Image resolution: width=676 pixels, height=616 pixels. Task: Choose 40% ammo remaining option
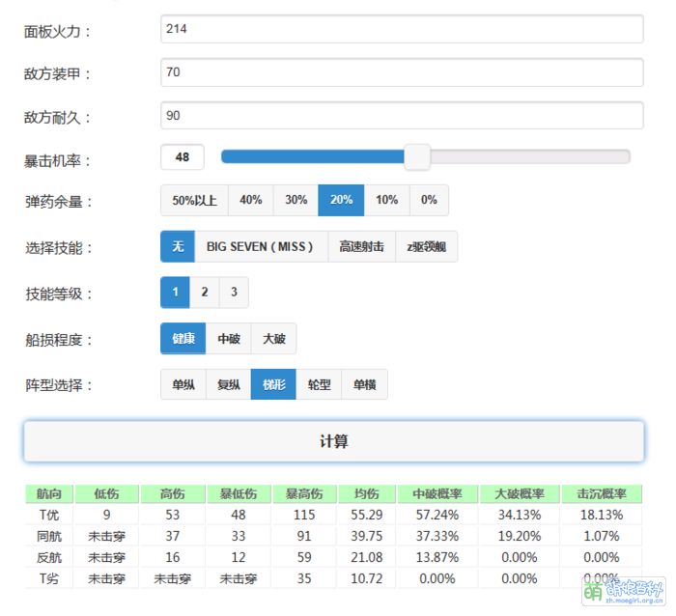point(251,200)
